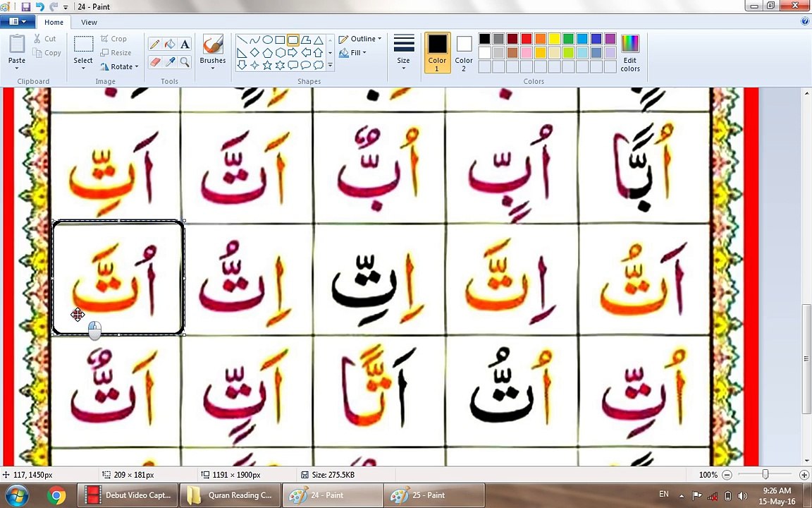Click the zoom slider handle
The width and height of the screenshot is (812, 508).
765,474
